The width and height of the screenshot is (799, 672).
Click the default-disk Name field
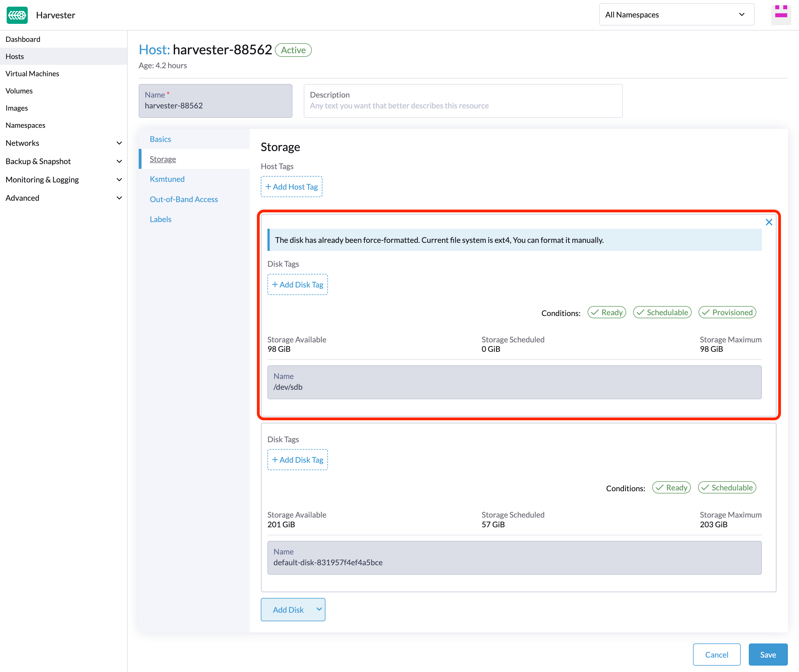pos(514,558)
